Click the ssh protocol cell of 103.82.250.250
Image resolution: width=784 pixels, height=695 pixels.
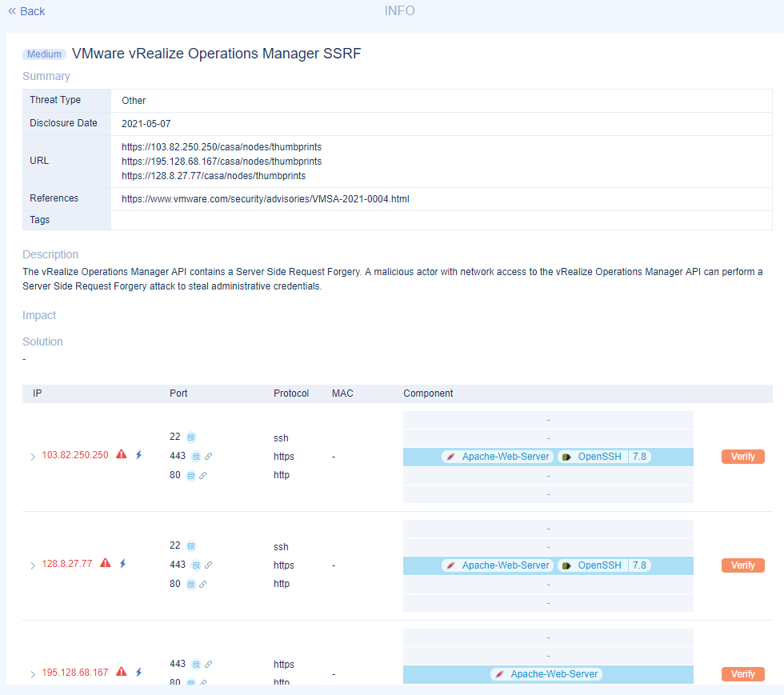point(281,438)
